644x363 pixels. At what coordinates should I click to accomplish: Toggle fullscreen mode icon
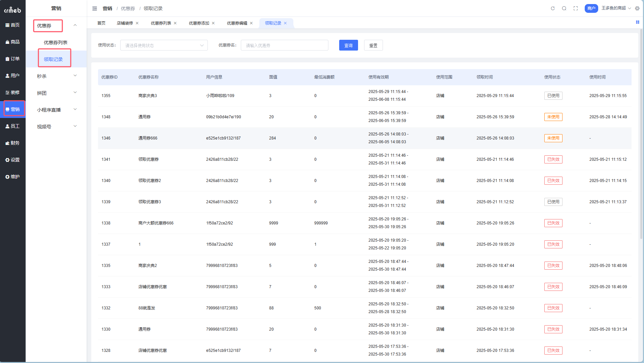coord(576,8)
